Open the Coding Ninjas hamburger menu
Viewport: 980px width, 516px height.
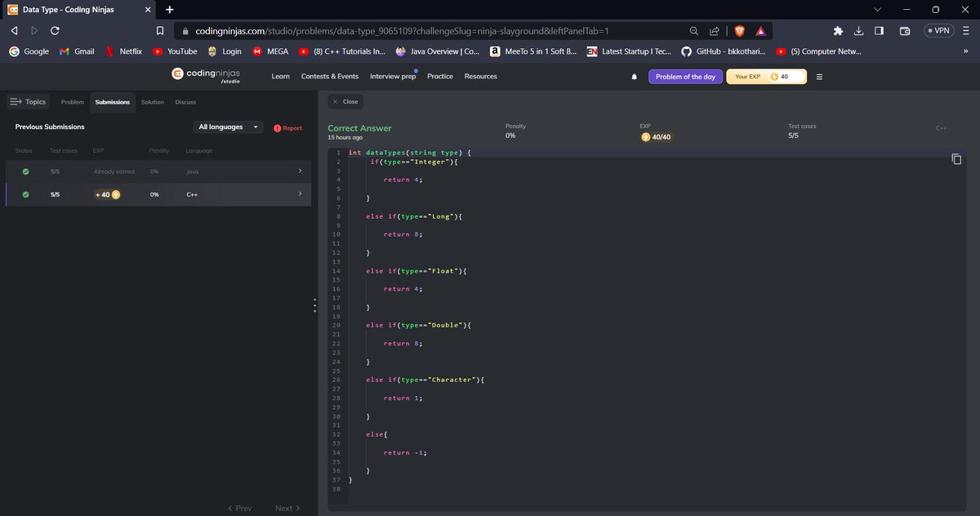[x=819, y=77]
